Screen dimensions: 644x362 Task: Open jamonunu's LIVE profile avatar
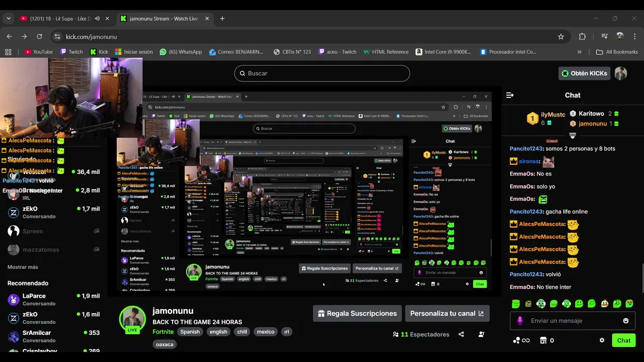pos(132,319)
